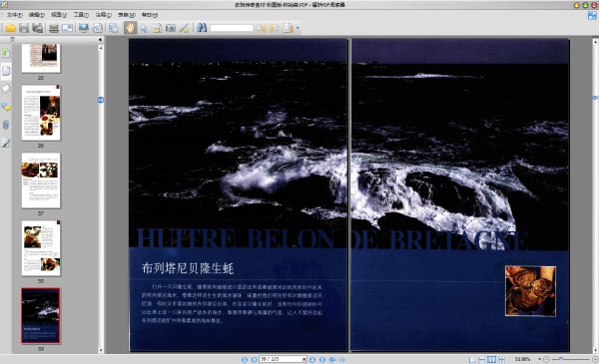599x364 pixels.
Task: Toggle single page view mode
Action: point(472,359)
